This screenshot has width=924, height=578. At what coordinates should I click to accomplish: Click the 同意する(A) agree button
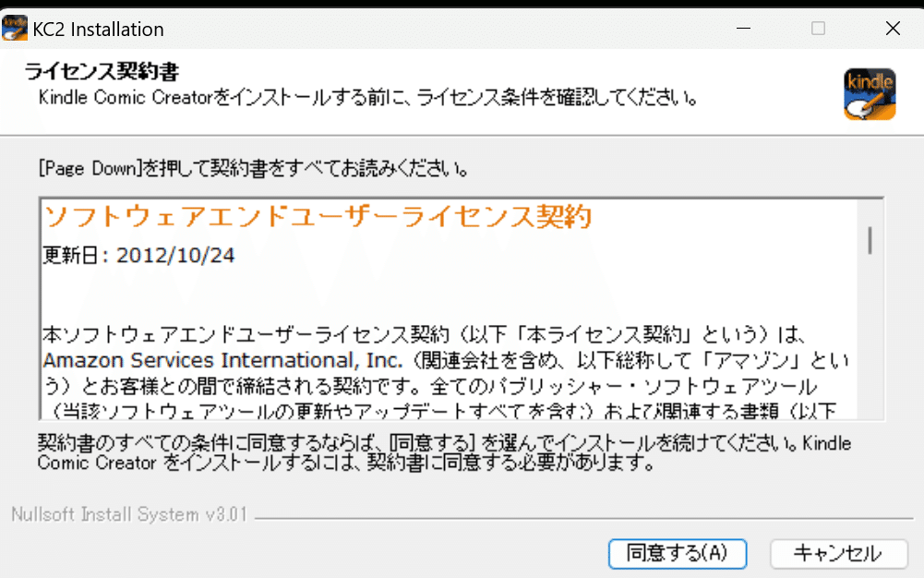[678, 553]
